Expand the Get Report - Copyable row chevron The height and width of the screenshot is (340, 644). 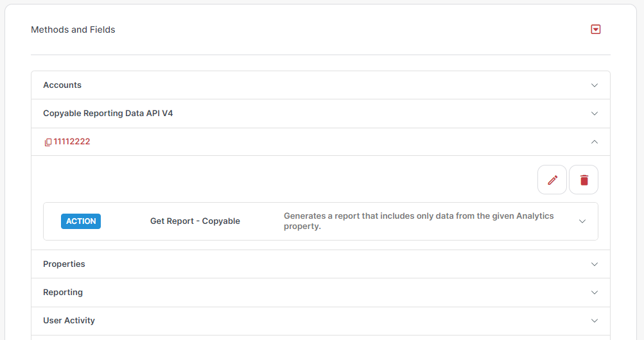[x=582, y=221]
